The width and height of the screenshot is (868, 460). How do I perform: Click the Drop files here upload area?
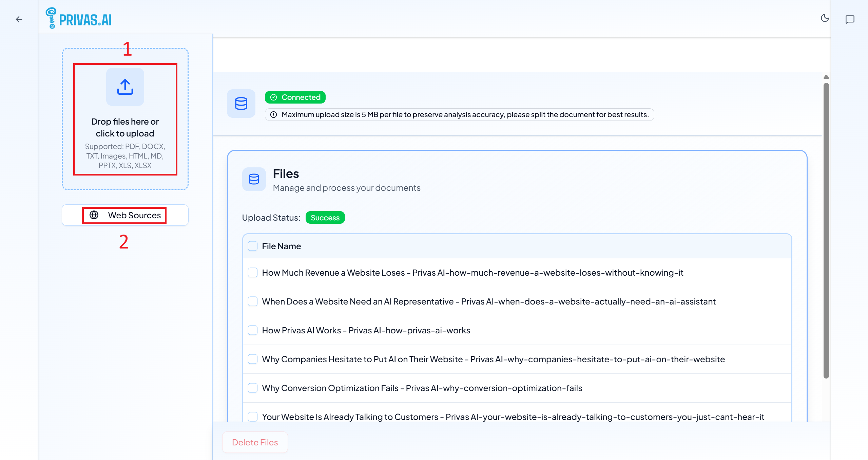click(125, 128)
